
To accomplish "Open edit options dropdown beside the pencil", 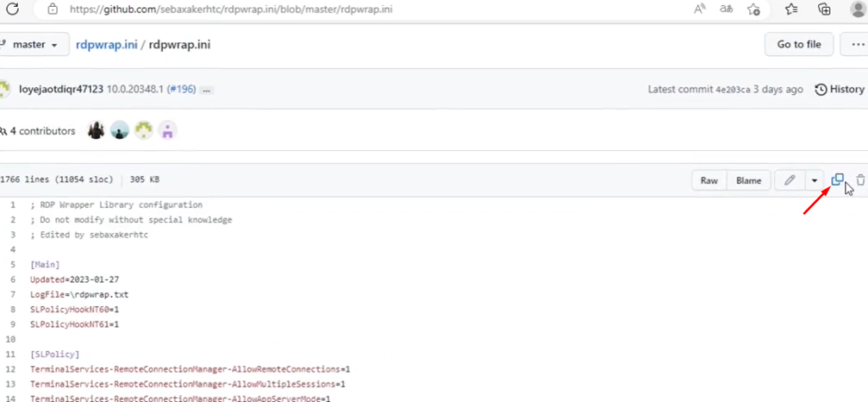I will [815, 181].
